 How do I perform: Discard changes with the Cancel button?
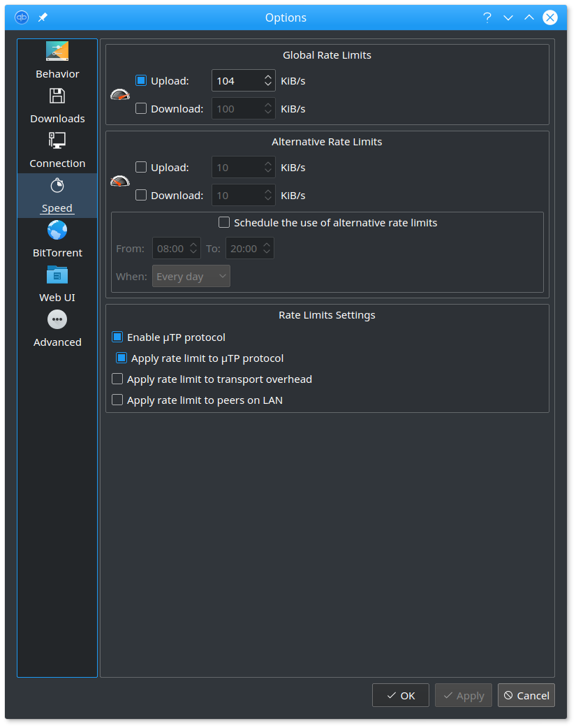pos(526,695)
